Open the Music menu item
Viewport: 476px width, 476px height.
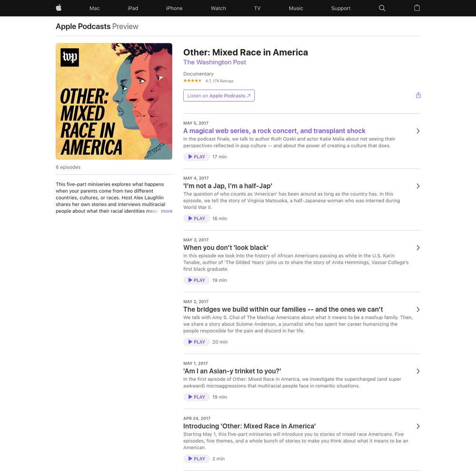tap(296, 8)
